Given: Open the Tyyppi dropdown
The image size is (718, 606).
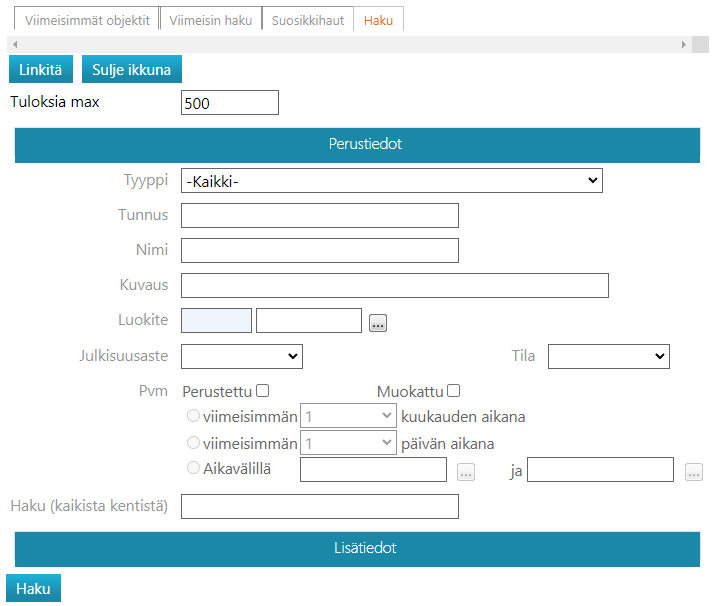Looking at the screenshot, I should [391, 181].
